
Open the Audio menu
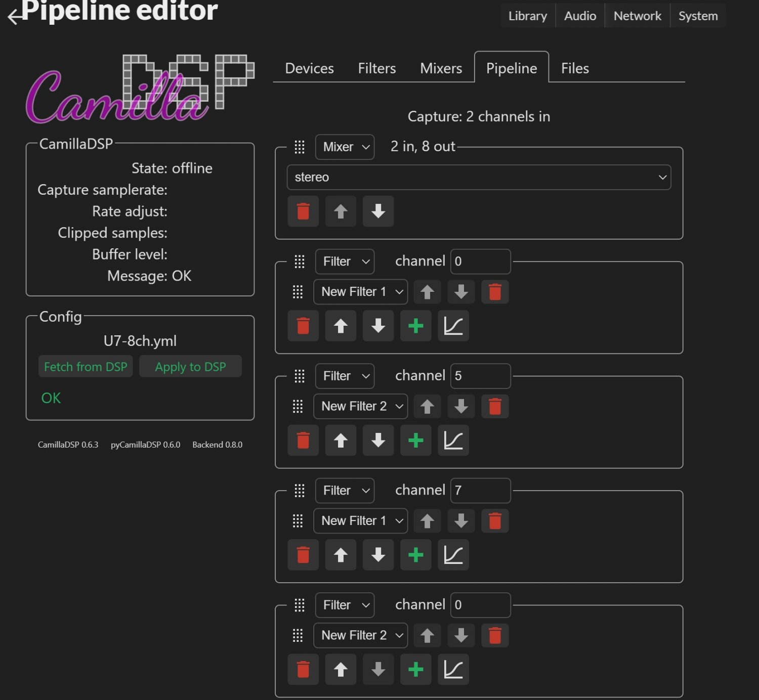tap(580, 16)
